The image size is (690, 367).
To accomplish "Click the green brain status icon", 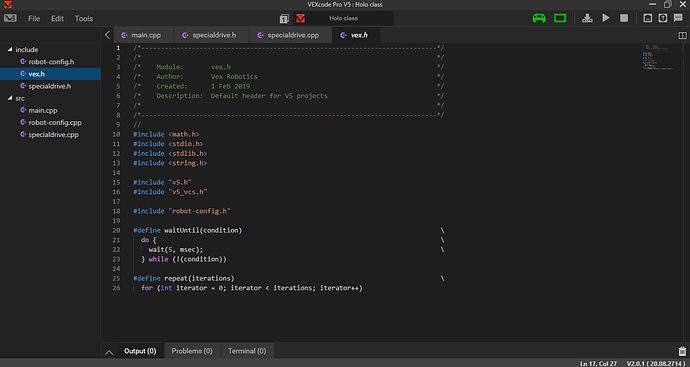I will coord(560,18).
